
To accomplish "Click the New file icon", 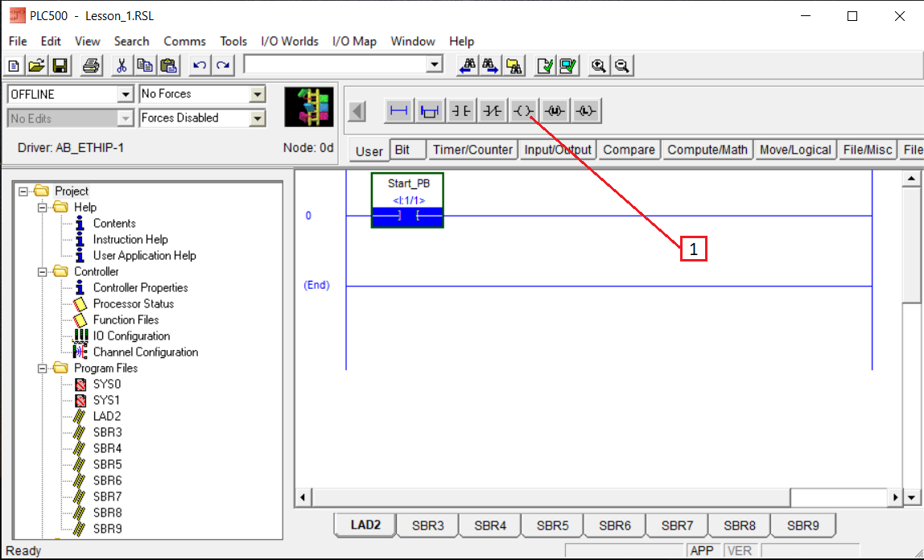I will click(14, 65).
